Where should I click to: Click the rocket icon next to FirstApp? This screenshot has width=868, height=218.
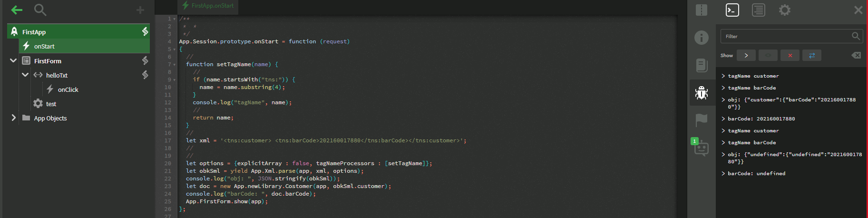click(x=14, y=31)
